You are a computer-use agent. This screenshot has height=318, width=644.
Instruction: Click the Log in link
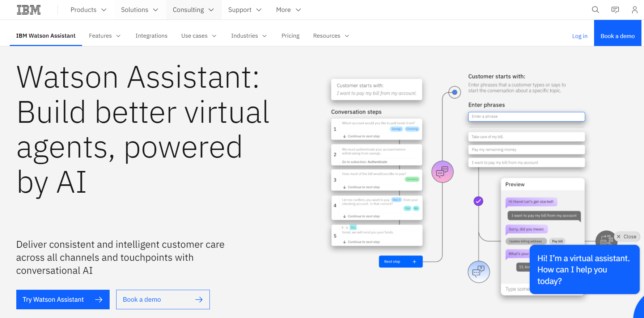(x=580, y=36)
